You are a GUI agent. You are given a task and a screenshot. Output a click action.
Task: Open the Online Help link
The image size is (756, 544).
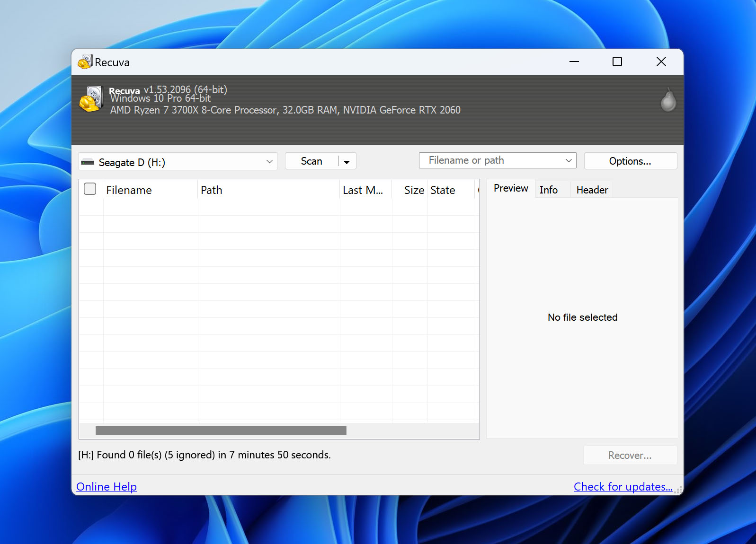pyautogui.click(x=107, y=486)
